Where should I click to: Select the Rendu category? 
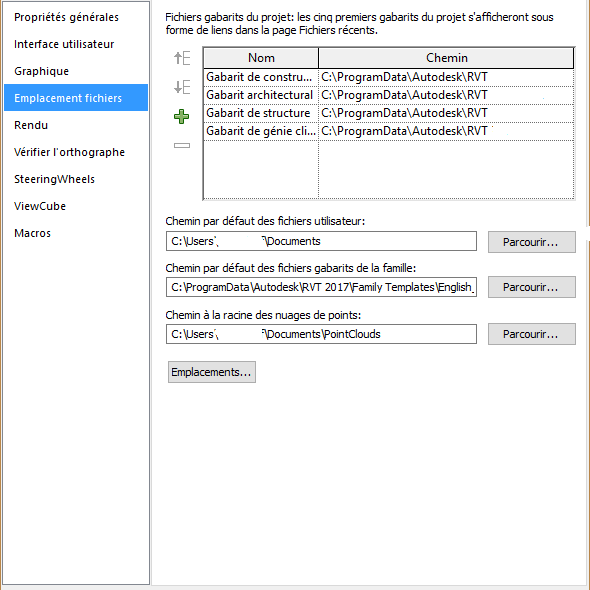coord(31,125)
